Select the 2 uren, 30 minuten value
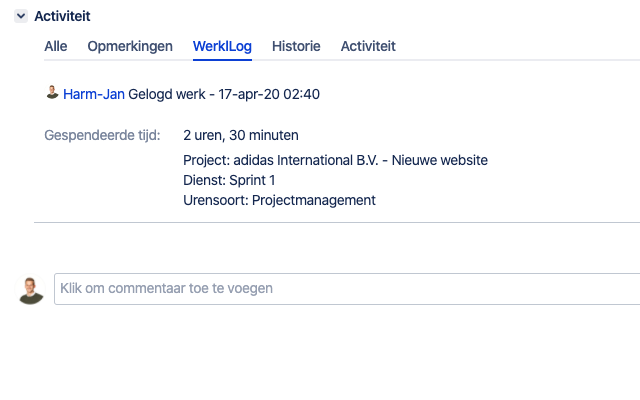640x400 pixels. coord(240,135)
